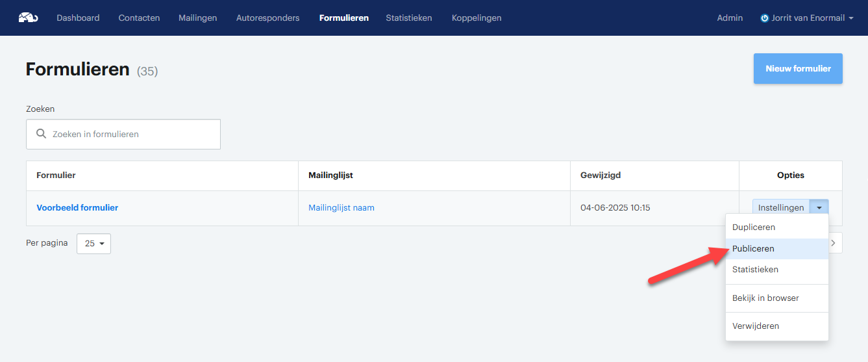The width and height of the screenshot is (868, 362).
Task: Open the Mailinglijst naam link
Action: tap(341, 208)
